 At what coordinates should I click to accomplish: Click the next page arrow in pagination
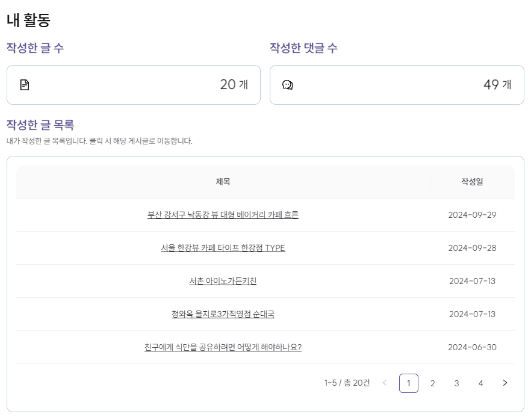pos(505,383)
